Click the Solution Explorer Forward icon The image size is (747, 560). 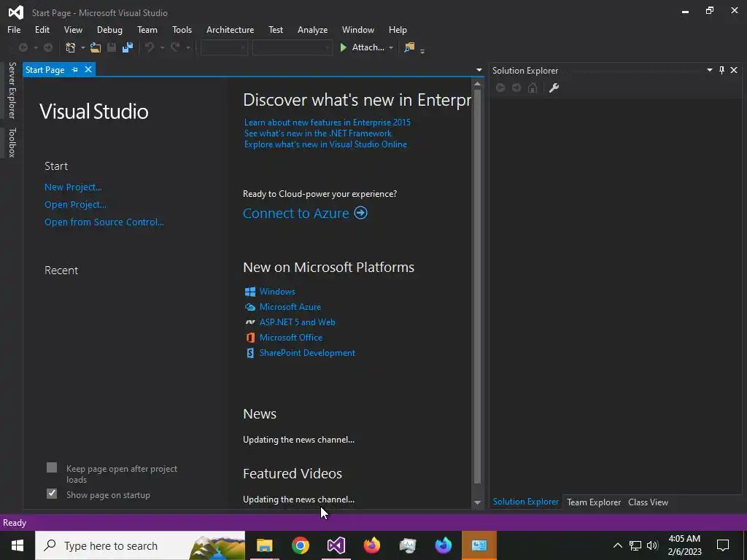516,87
